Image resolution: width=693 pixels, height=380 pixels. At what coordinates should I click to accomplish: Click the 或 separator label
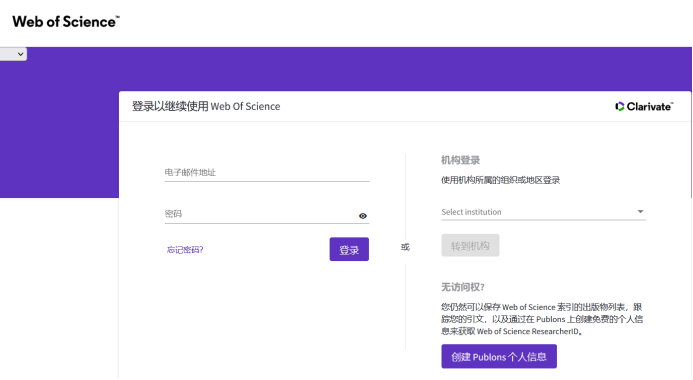[x=405, y=247]
